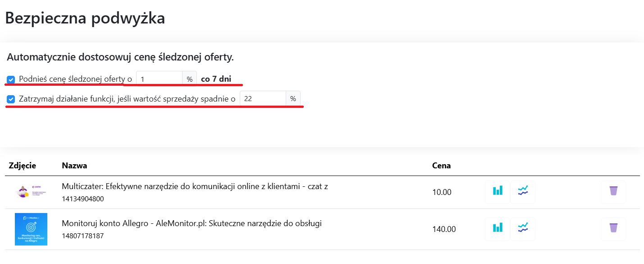This screenshot has width=644, height=264.
Task: Click the offer ID 14807178187
Action: click(x=83, y=236)
